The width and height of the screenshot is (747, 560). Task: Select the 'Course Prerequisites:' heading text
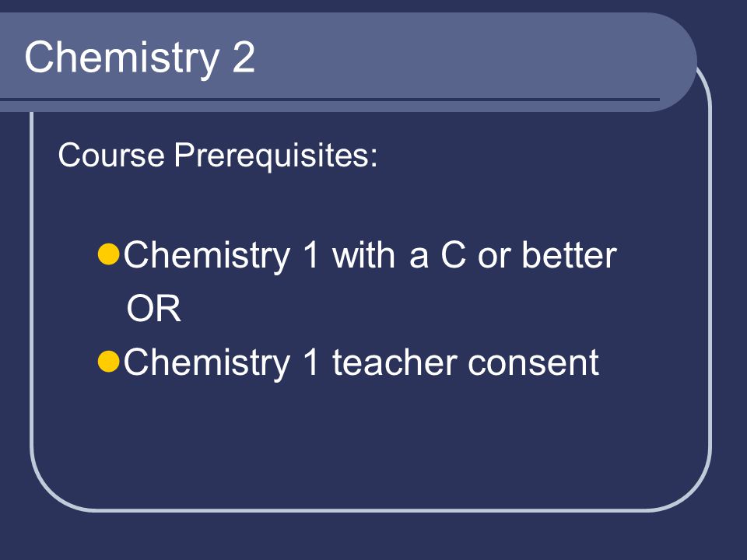pos(218,156)
